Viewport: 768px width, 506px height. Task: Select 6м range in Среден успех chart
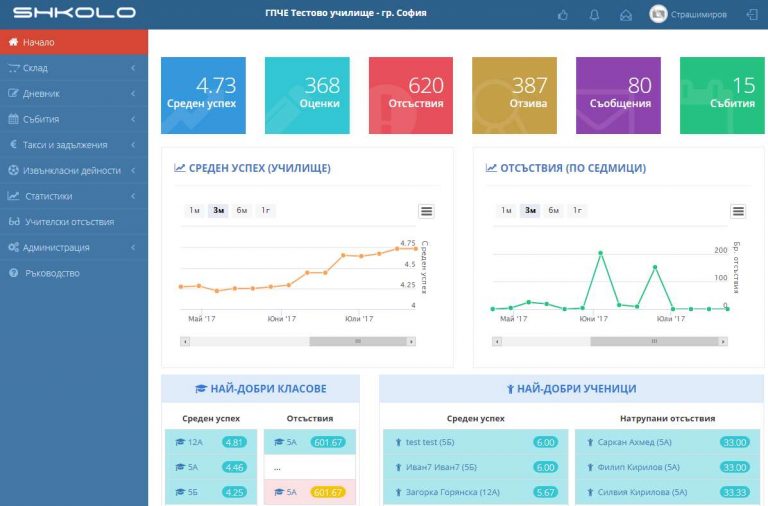[242, 210]
